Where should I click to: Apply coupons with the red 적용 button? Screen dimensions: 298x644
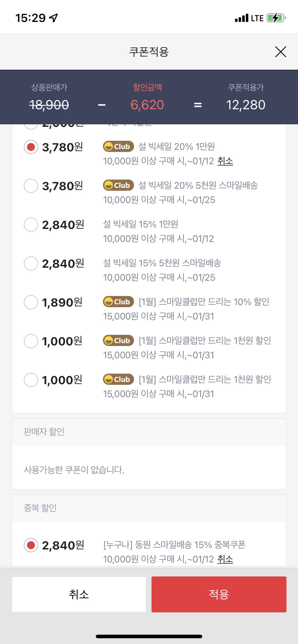tap(219, 594)
